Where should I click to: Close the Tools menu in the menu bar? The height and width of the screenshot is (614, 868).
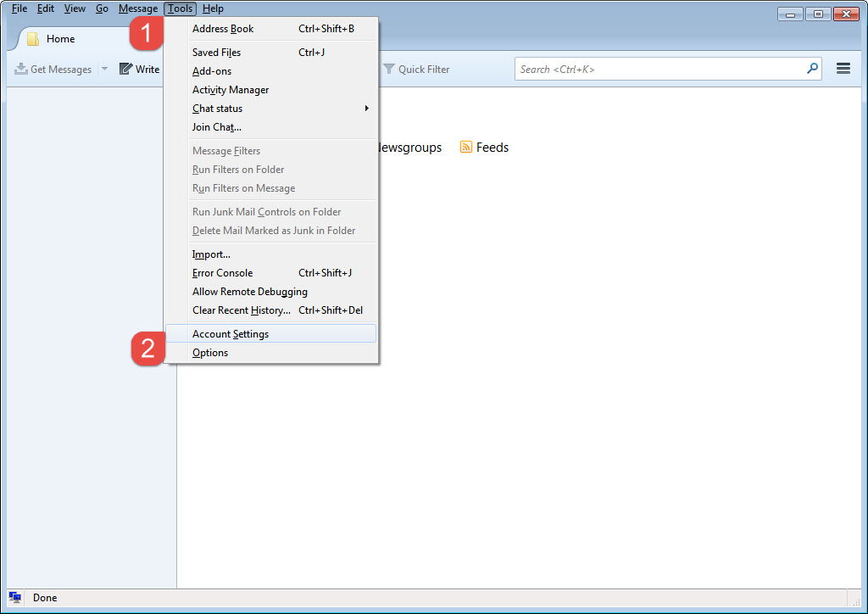coord(180,8)
